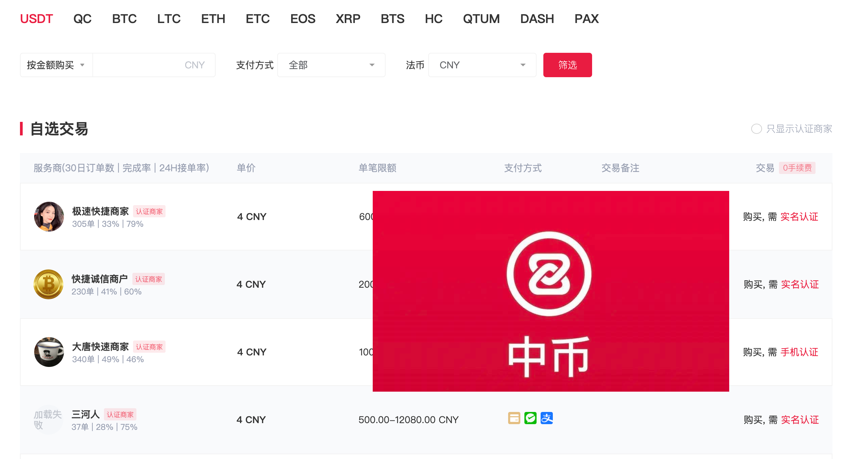Select the QTUM currency tab
This screenshot has width=868, height=459.
481,19
